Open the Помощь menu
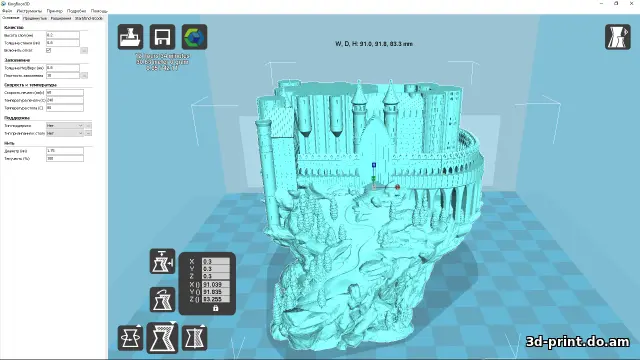The image size is (640, 360). [99, 11]
